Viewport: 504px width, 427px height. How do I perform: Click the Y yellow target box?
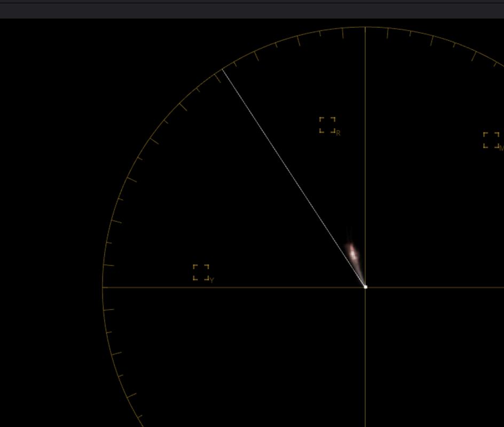[201, 272]
